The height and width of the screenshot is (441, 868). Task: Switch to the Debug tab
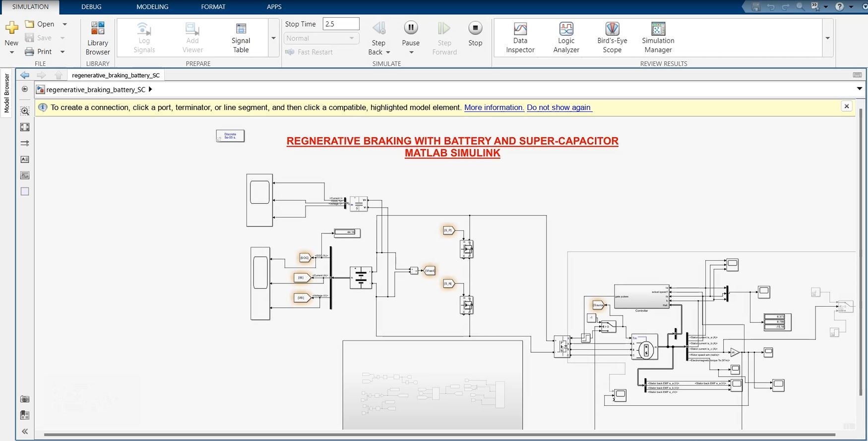click(x=91, y=7)
